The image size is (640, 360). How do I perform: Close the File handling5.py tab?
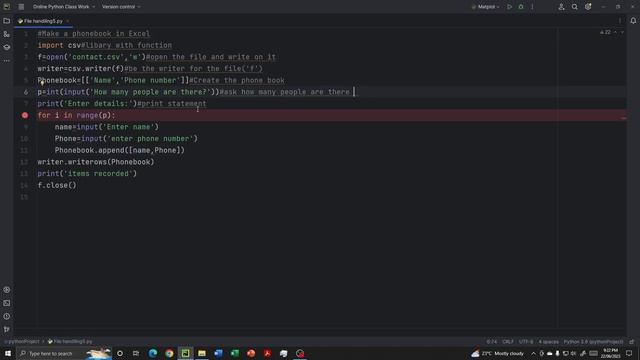[x=68, y=21]
